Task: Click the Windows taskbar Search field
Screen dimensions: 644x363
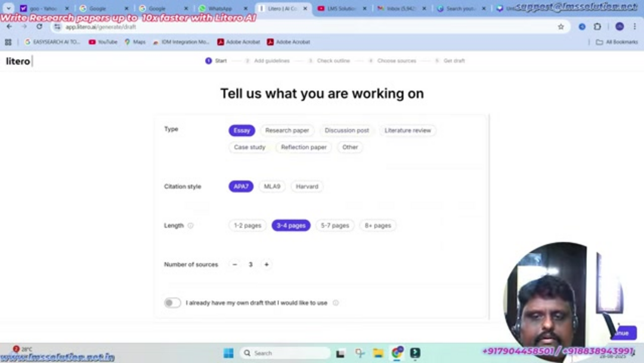Action: click(285, 353)
